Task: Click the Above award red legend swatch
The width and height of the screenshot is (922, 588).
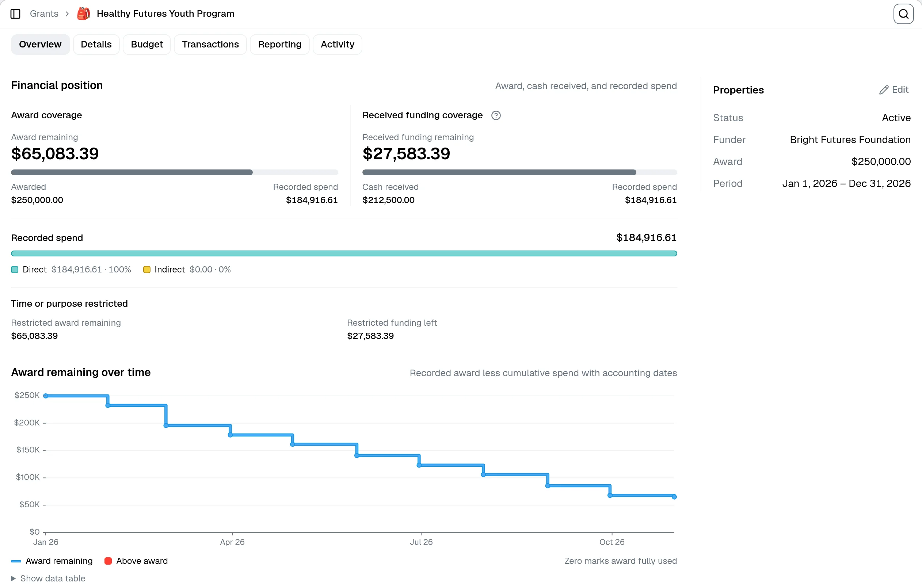Action: pos(108,561)
